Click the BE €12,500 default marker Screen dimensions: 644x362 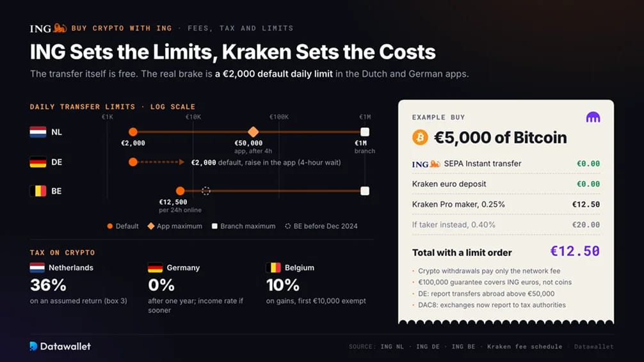coord(180,191)
